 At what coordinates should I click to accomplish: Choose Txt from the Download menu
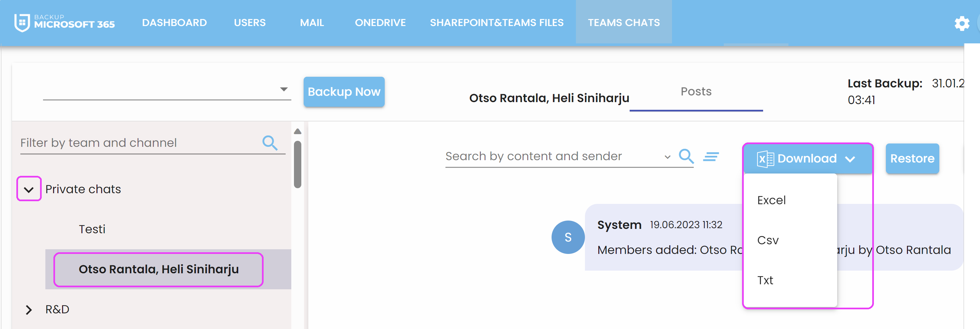[790, 280]
